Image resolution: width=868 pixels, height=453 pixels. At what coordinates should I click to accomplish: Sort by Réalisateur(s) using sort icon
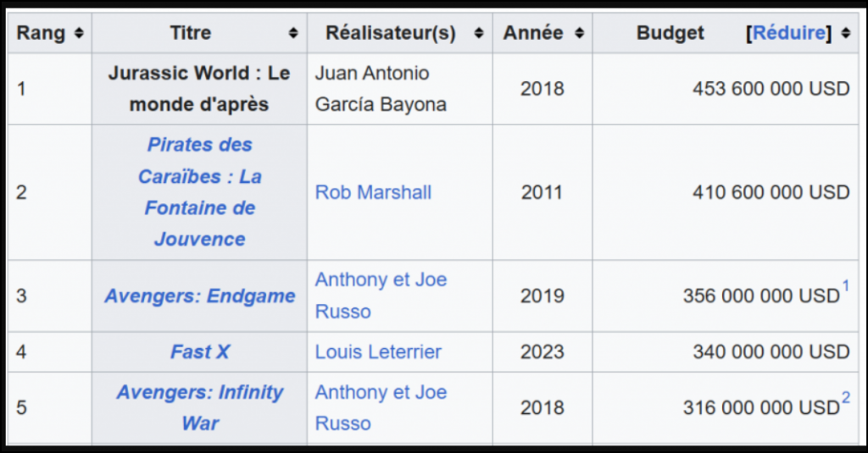pyautogui.click(x=479, y=33)
